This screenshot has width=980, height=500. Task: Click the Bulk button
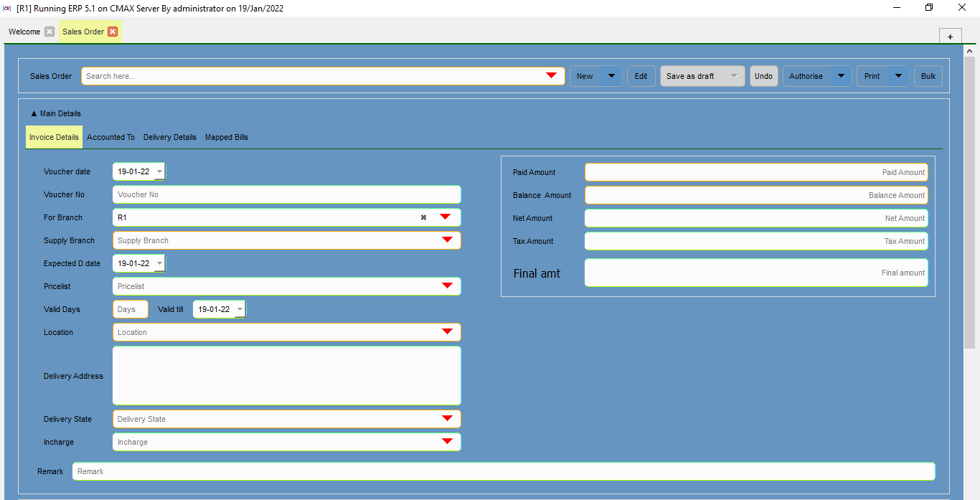pyautogui.click(x=928, y=76)
